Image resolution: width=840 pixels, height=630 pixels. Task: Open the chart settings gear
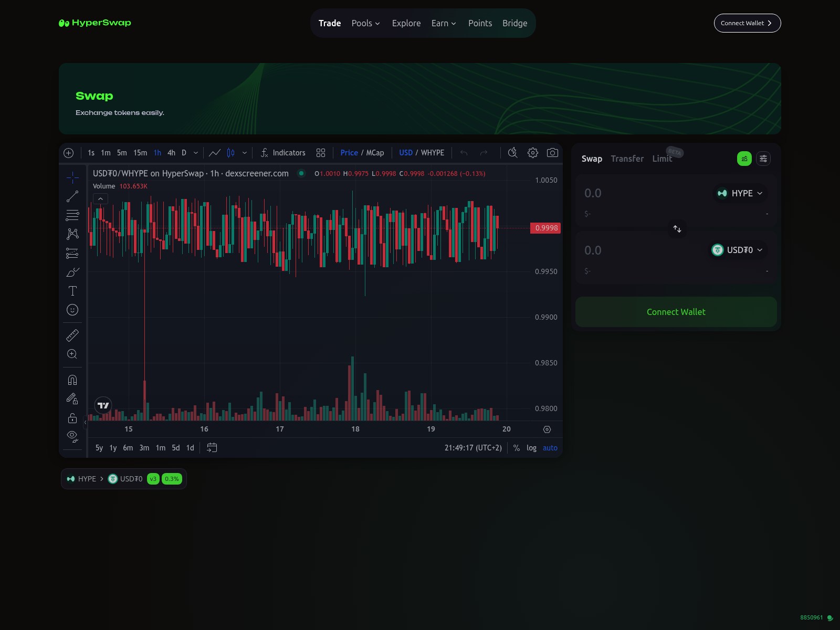pyautogui.click(x=532, y=153)
